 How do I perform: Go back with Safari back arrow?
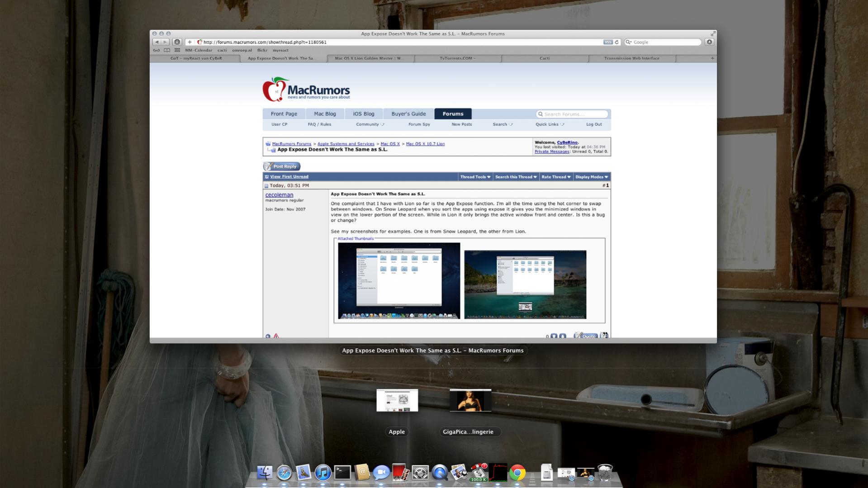tap(157, 42)
